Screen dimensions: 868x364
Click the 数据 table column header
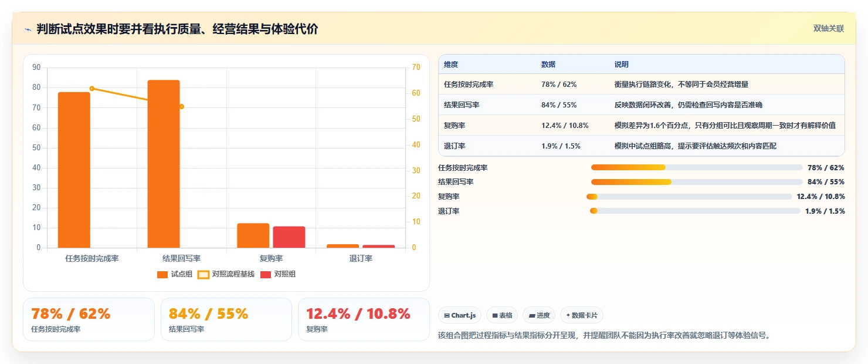(548, 65)
